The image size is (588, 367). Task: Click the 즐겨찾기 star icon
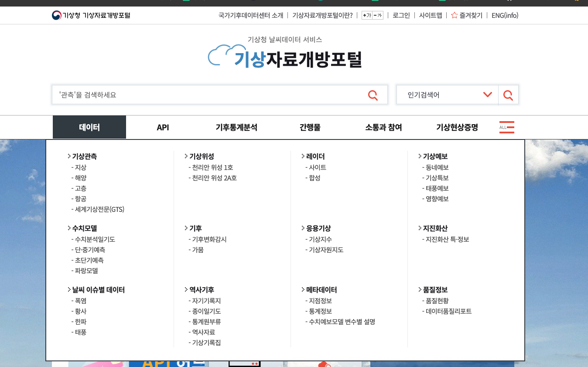454,16
